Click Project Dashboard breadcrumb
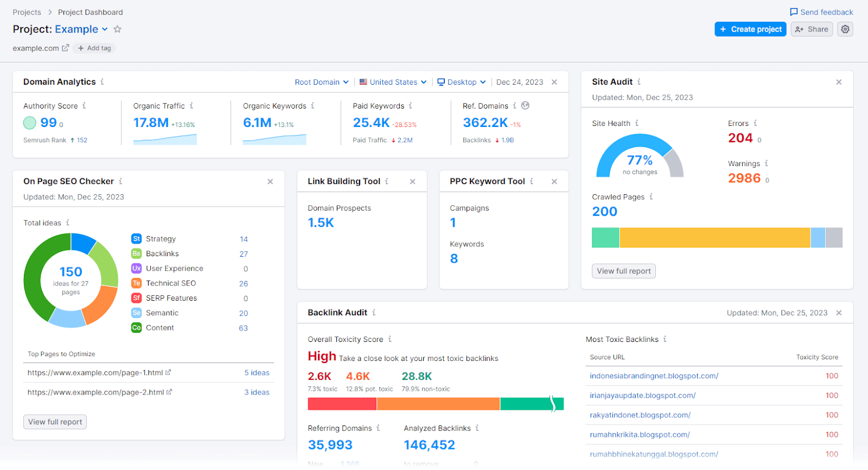This screenshot has width=868, height=470. [91, 12]
